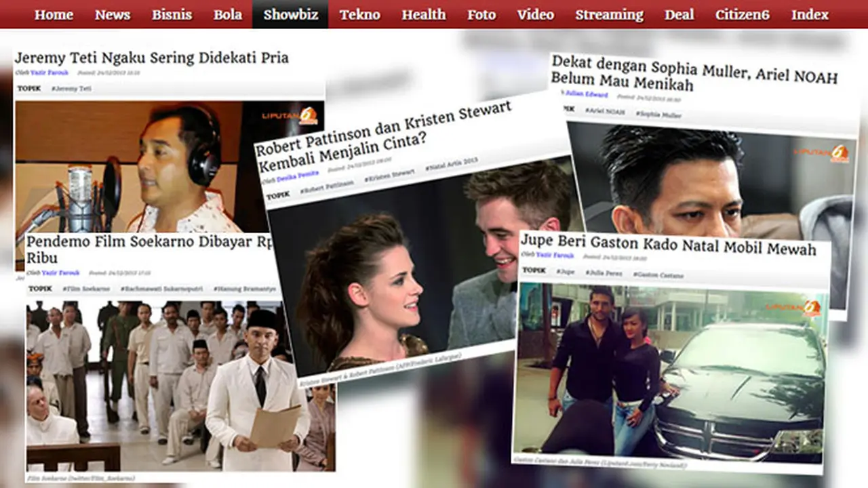Click the Film Soekarno scene photo
The width and height of the screenshot is (868, 488).
pos(180,385)
